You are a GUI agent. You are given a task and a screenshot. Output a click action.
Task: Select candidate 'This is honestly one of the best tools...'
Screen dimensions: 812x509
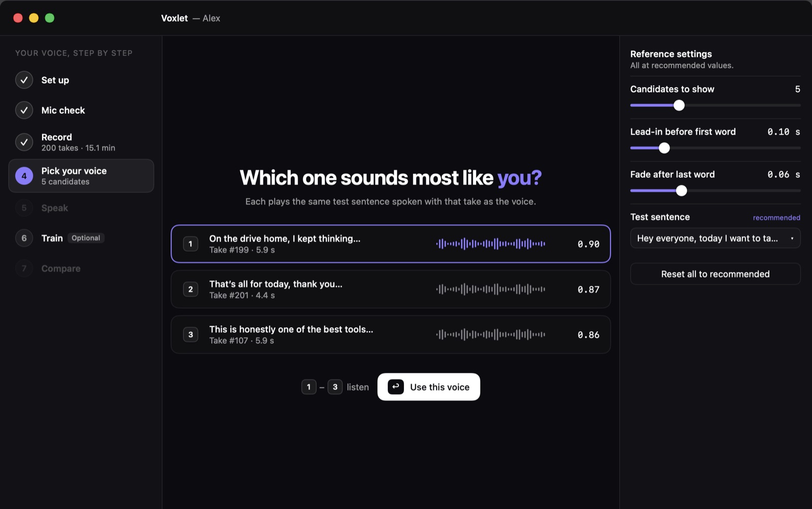tap(391, 335)
